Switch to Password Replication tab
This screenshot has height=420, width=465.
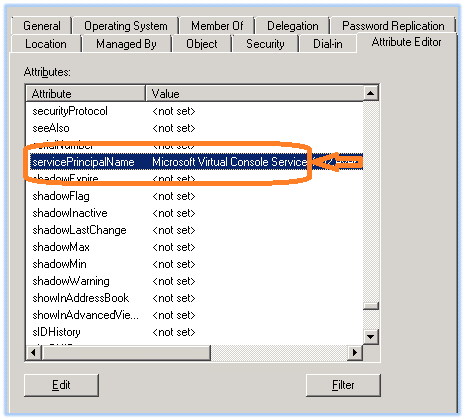(393, 26)
